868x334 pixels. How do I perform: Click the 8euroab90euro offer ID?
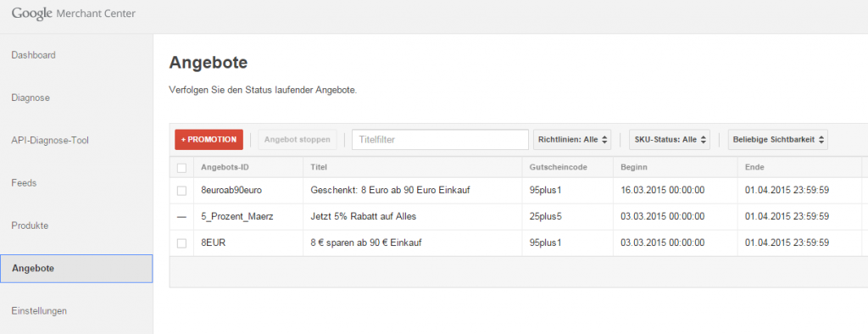pos(231,191)
